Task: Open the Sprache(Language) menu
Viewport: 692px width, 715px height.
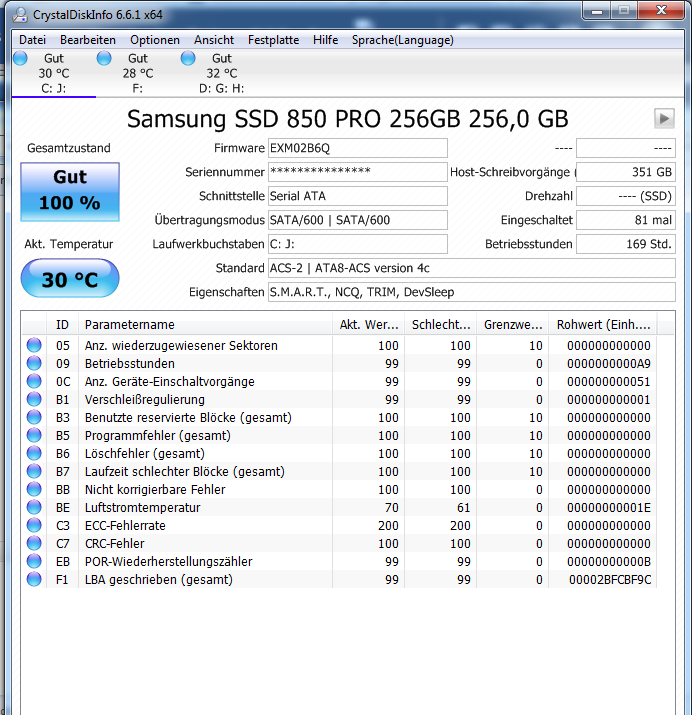Action: pyautogui.click(x=403, y=40)
